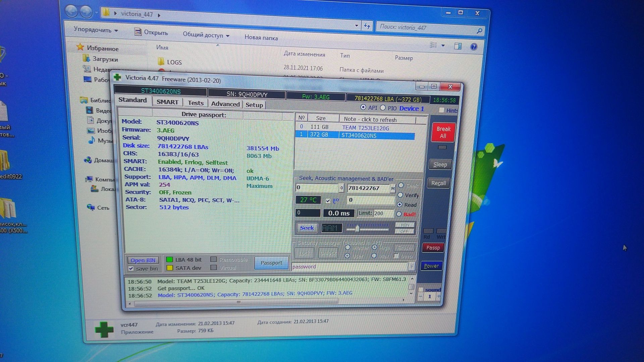Click the Explorer refresh icon
This screenshot has width=644, height=362.
[367, 26]
